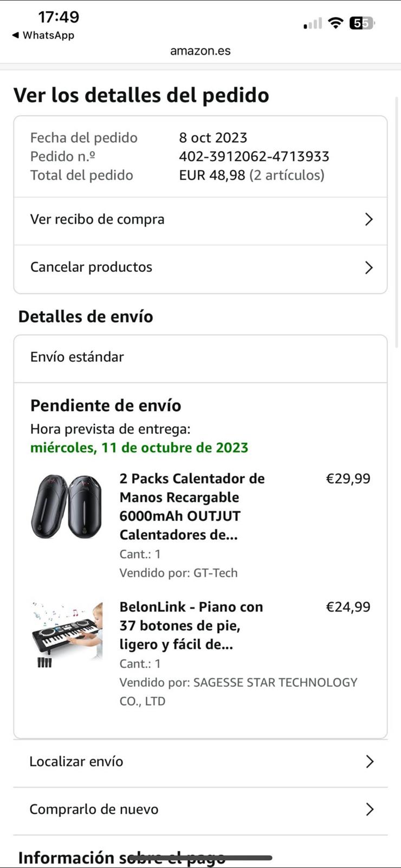Open Ver recibo de compra
This screenshot has height=868, width=401.
coord(98,219)
